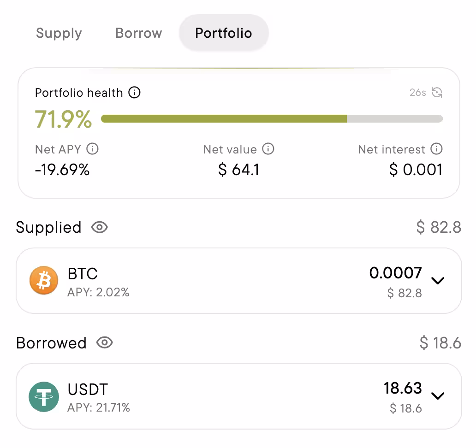The height and width of the screenshot is (448, 476).
Task: Open the Borrow tab
Action: [138, 33]
